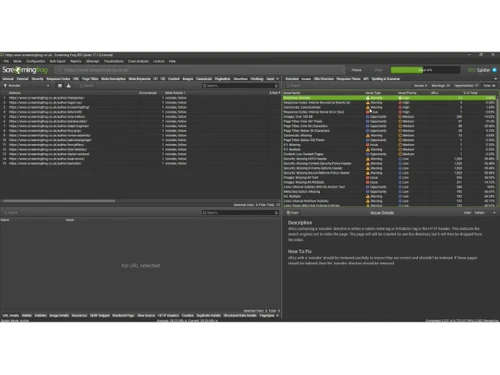Click the crawl progress bar
The height and width of the screenshot is (375, 500).
point(425,70)
